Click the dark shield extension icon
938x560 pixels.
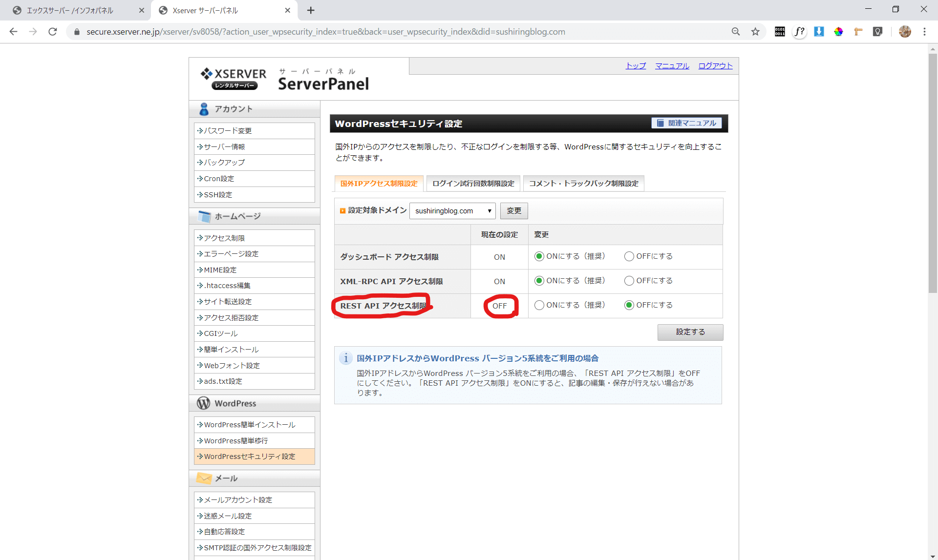(x=877, y=32)
